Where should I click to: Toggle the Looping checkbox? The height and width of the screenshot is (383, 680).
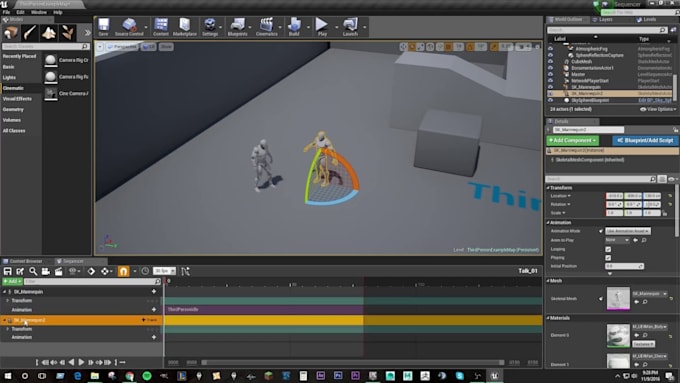[x=608, y=249]
